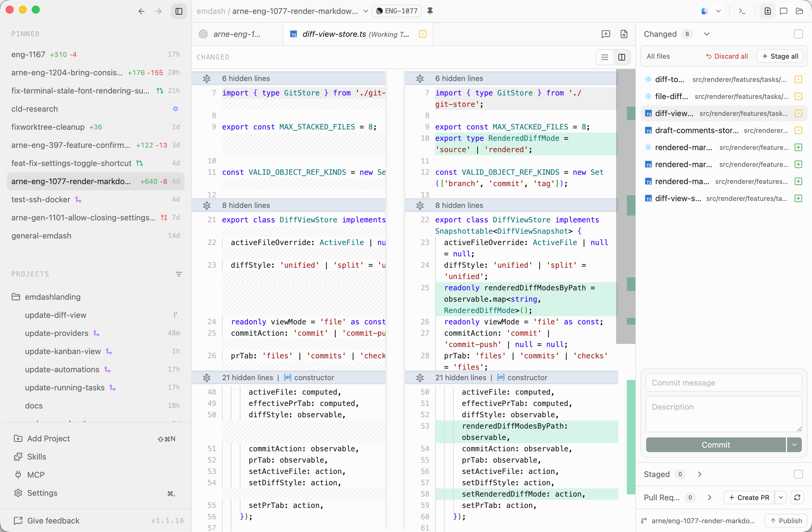Click the Create PR button
Image resolution: width=812 pixels, height=532 pixels.
click(x=749, y=497)
